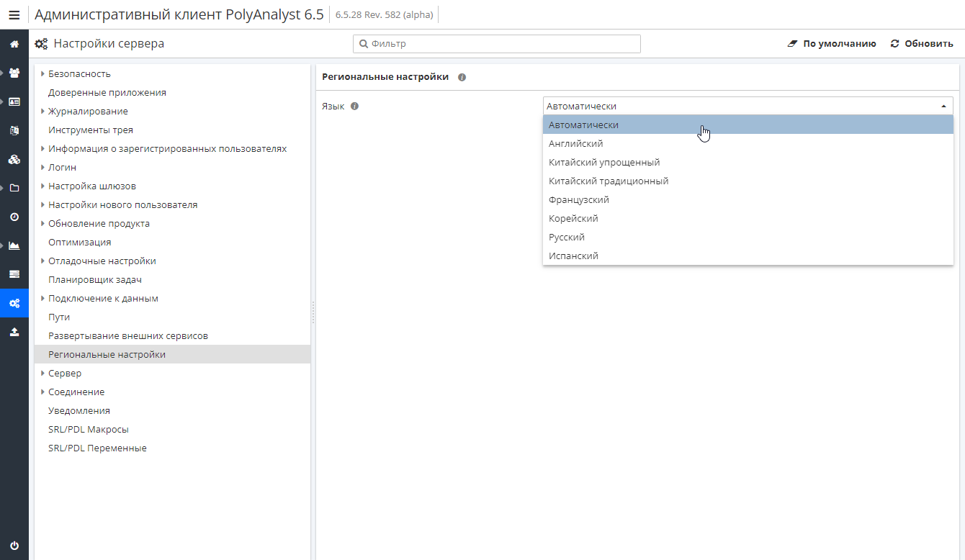Open Уведомления settings
965x560 pixels.
click(x=79, y=410)
